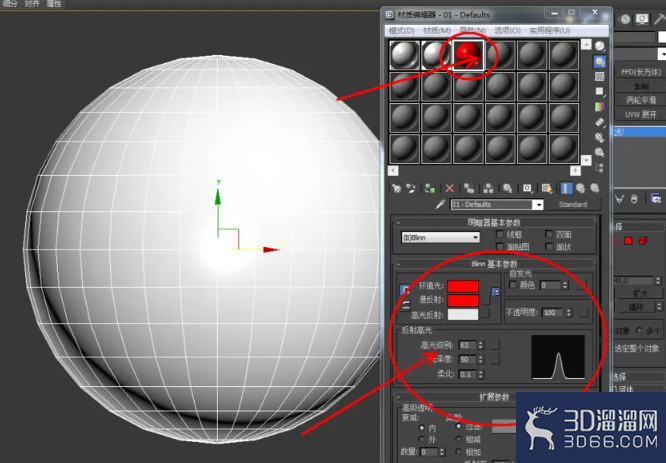Open the 材质(M) menu
The width and height of the screenshot is (666, 463).
pyautogui.click(x=437, y=31)
